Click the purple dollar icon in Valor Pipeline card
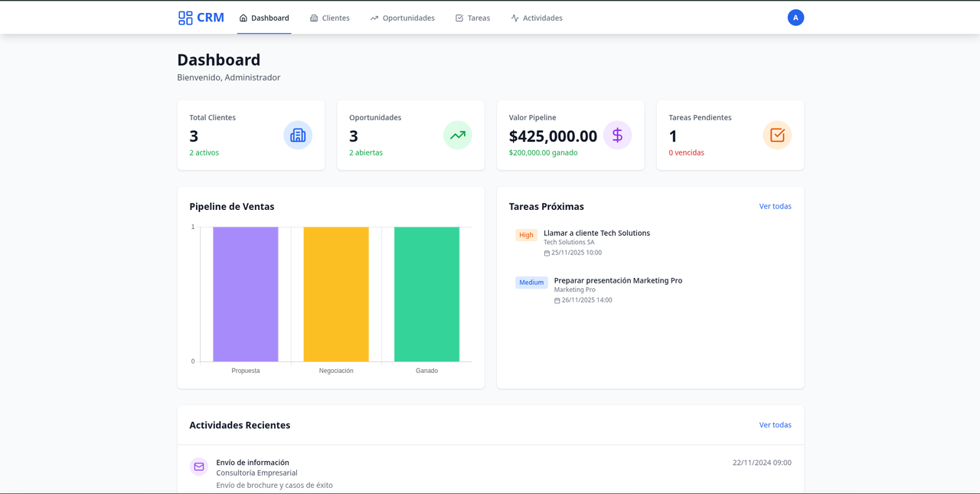The image size is (980, 494). [x=617, y=135]
